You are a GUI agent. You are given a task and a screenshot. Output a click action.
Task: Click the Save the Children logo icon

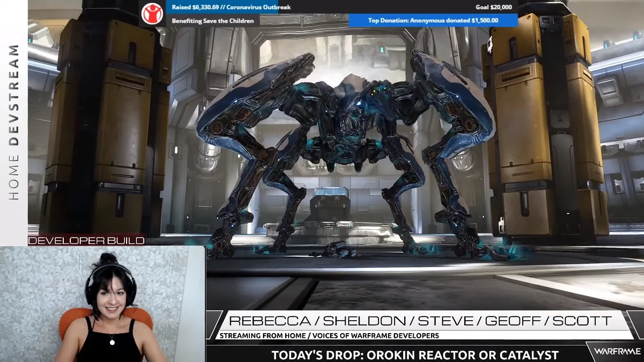click(153, 13)
